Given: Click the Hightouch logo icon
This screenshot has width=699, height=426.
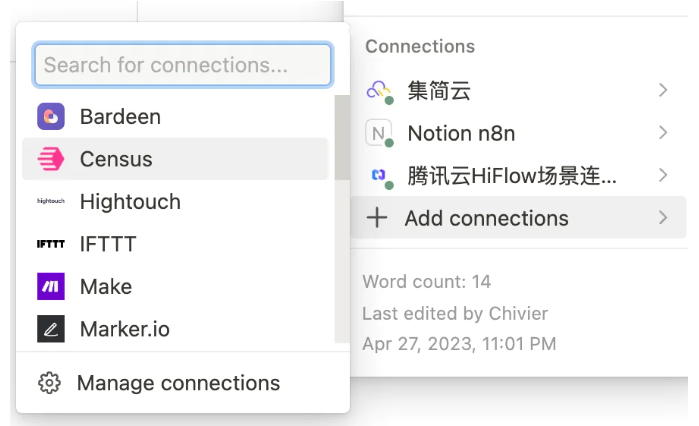Looking at the screenshot, I should coord(51,201).
